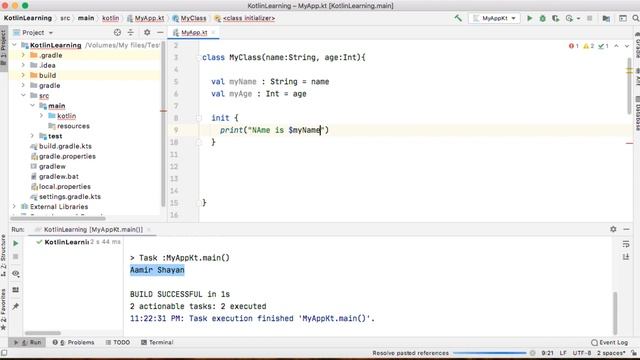Run with coverage icon in toolbar

coord(556,18)
